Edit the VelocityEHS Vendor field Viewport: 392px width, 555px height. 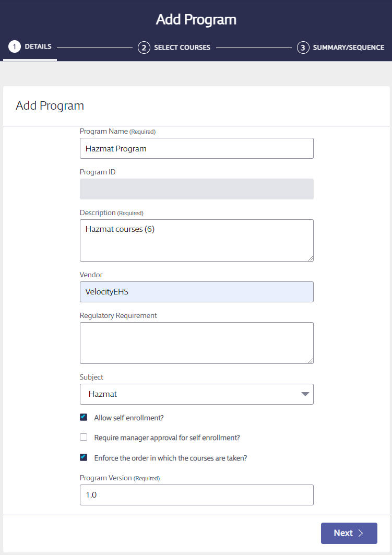197,292
